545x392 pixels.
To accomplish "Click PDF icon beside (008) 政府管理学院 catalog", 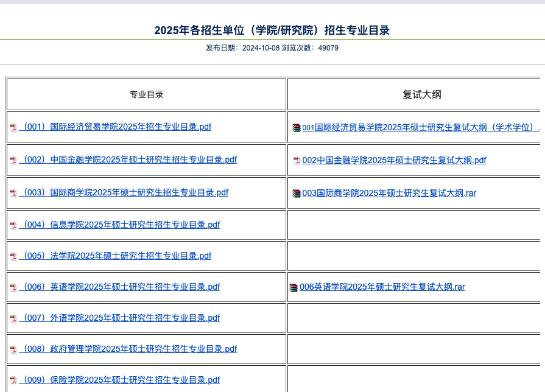I will coord(13,349).
